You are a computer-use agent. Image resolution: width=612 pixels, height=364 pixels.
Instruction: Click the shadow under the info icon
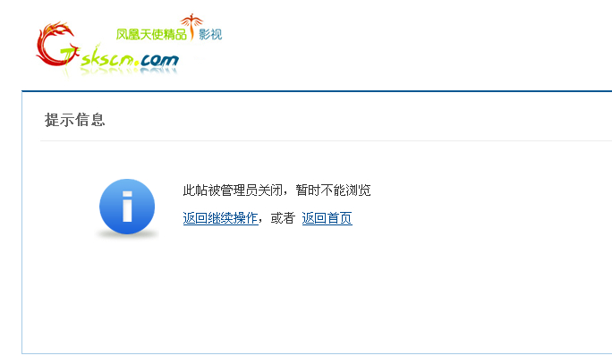[x=127, y=235]
